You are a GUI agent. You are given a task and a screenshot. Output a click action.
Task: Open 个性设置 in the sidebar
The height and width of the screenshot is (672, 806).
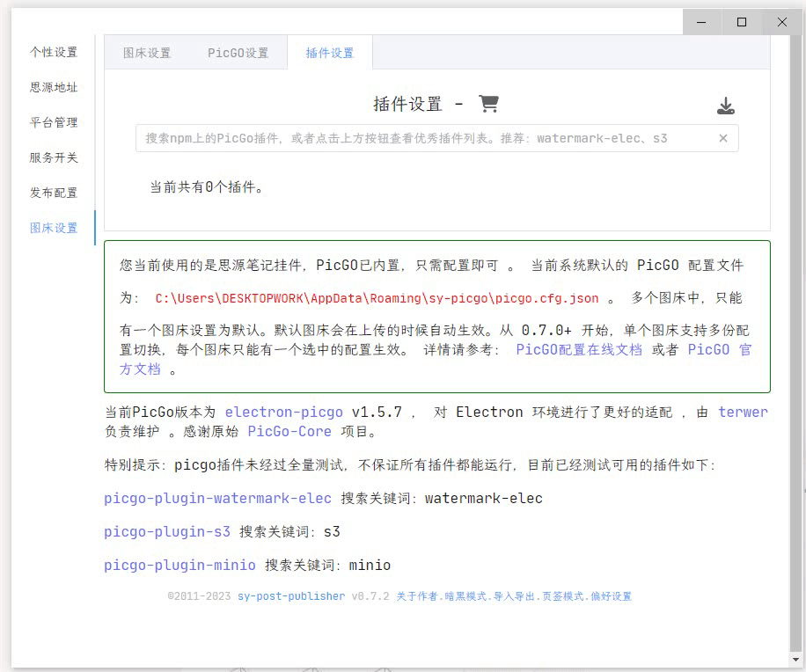[x=54, y=52]
